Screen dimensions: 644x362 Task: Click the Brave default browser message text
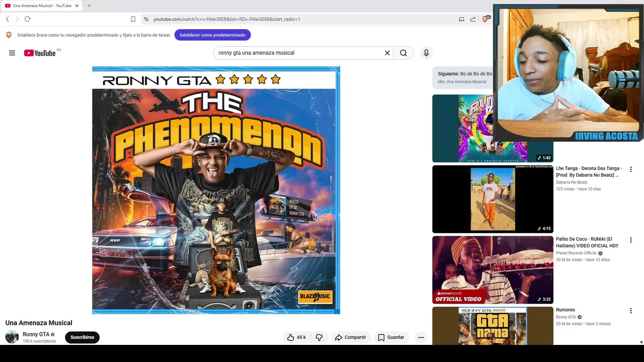tap(94, 35)
